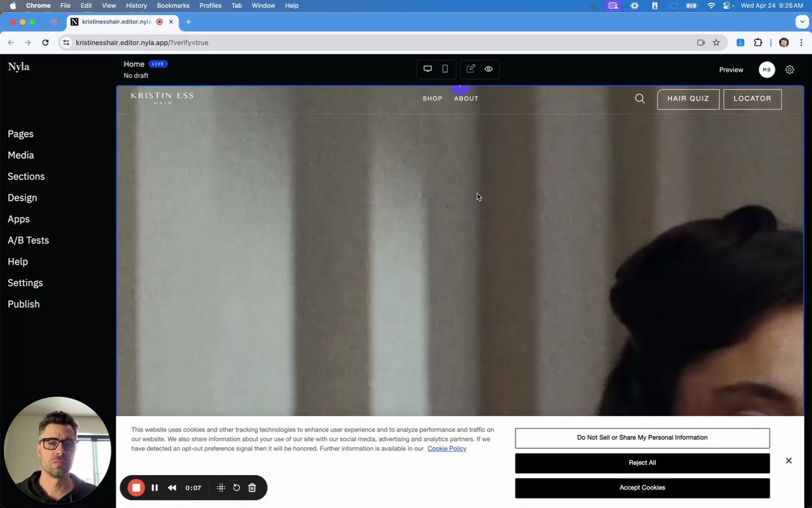
Task: Open the MB user avatar menu
Action: coord(767,70)
